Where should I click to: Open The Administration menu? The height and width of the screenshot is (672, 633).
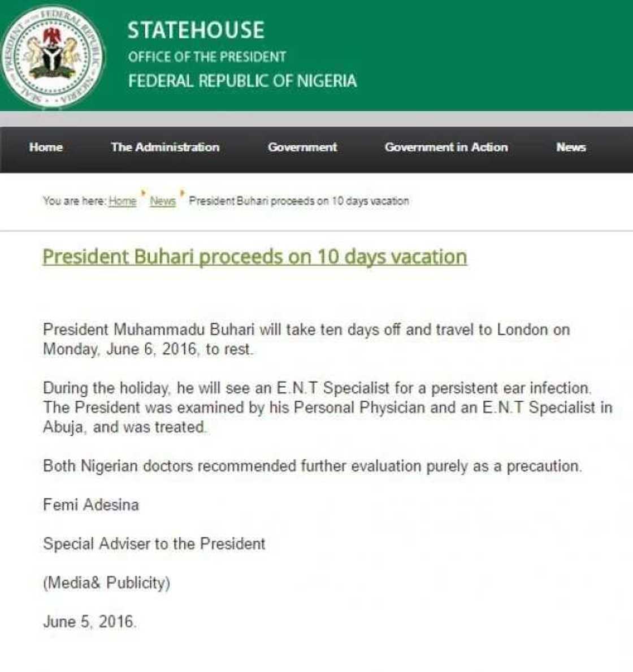pos(166,147)
